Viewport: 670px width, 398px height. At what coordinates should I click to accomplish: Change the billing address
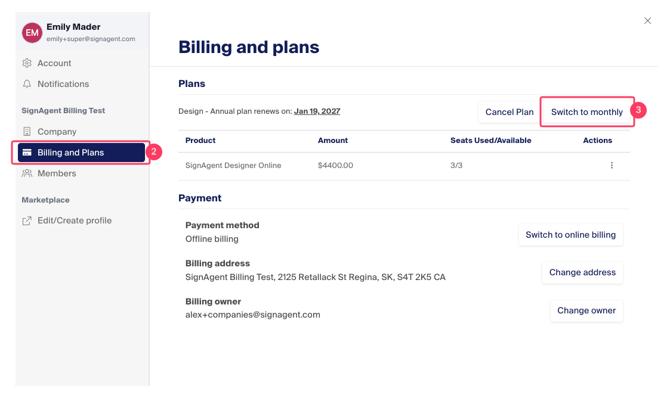point(582,272)
